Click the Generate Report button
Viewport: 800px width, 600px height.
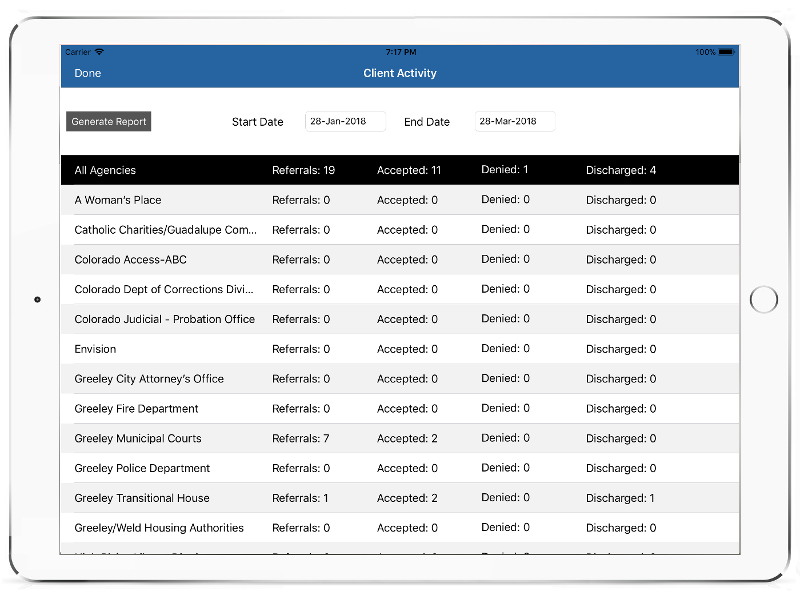(109, 122)
